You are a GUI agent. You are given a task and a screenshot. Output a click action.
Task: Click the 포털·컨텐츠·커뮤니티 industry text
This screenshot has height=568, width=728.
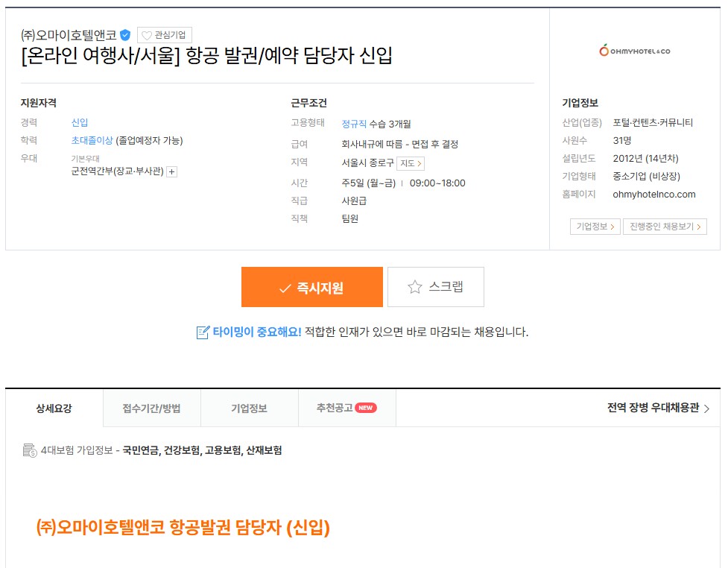coord(653,122)
